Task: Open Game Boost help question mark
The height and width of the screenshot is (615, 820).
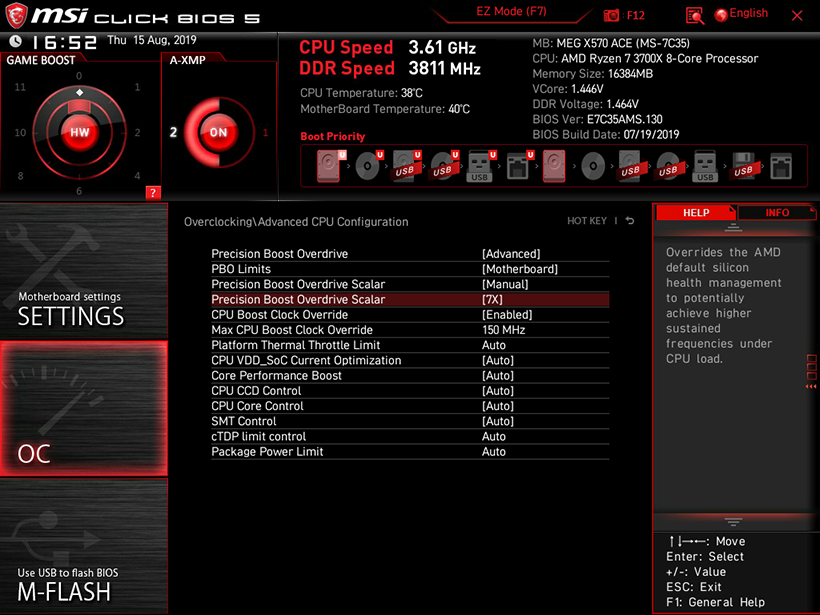Action: 153,192
